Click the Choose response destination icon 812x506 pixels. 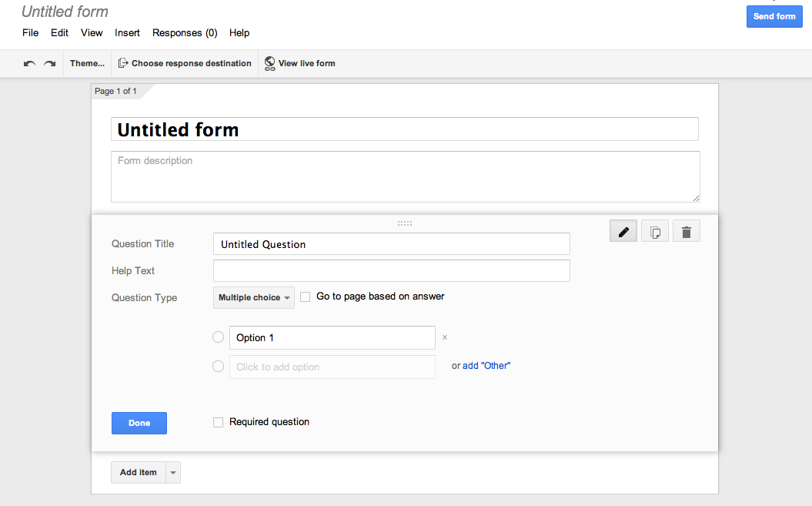click(123, 63)
